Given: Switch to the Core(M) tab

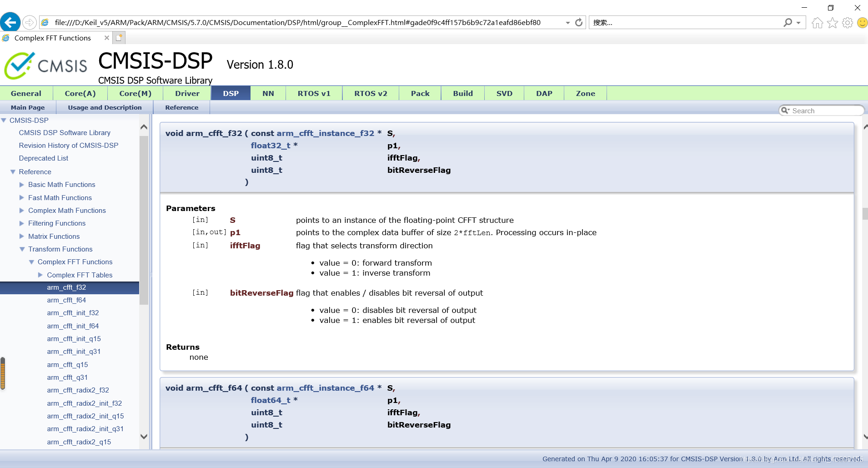Looking at the screenshot, I should tap(135, 93).
